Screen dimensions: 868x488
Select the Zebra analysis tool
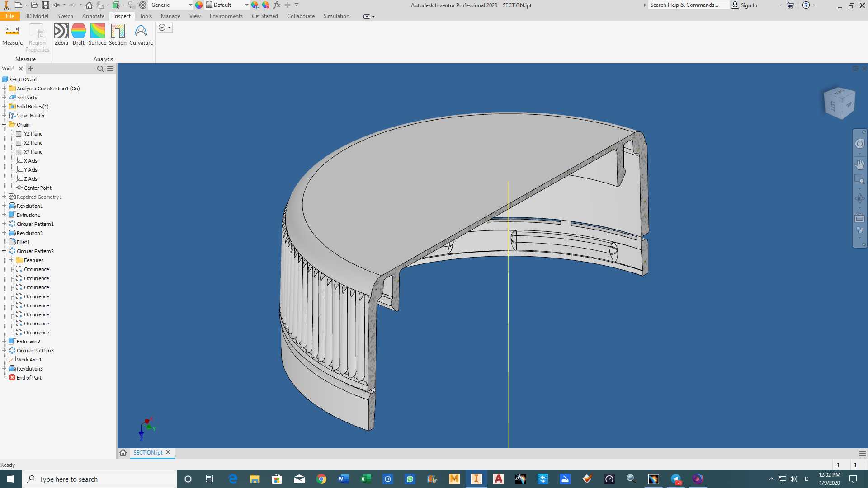coord(61,35)
